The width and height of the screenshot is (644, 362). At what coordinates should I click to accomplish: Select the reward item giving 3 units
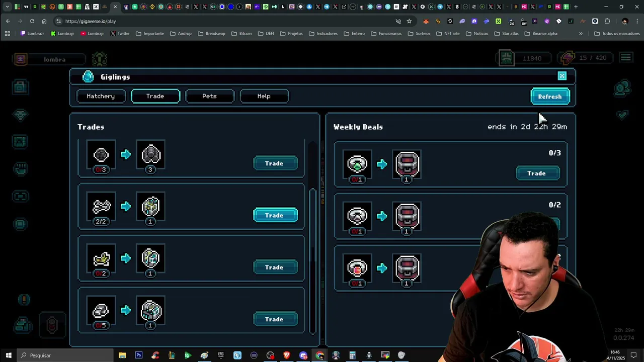pos(150,155)
